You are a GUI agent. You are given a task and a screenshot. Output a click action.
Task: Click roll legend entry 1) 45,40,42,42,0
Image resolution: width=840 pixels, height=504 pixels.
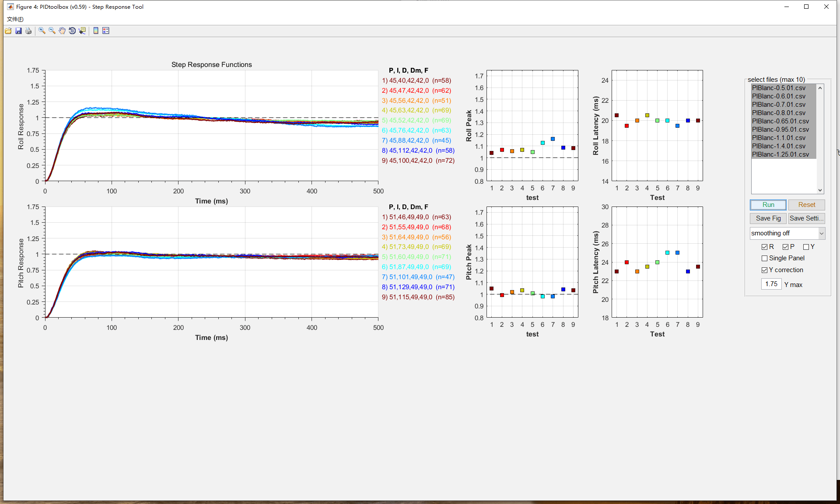416,80
